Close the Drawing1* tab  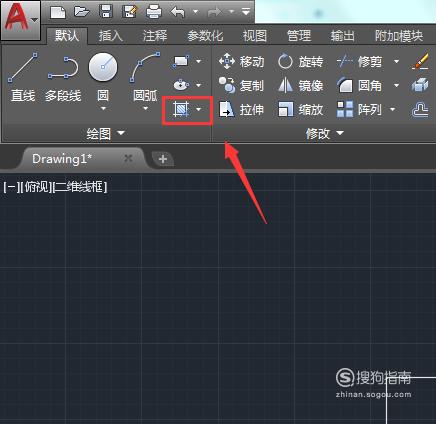(128, 158)
